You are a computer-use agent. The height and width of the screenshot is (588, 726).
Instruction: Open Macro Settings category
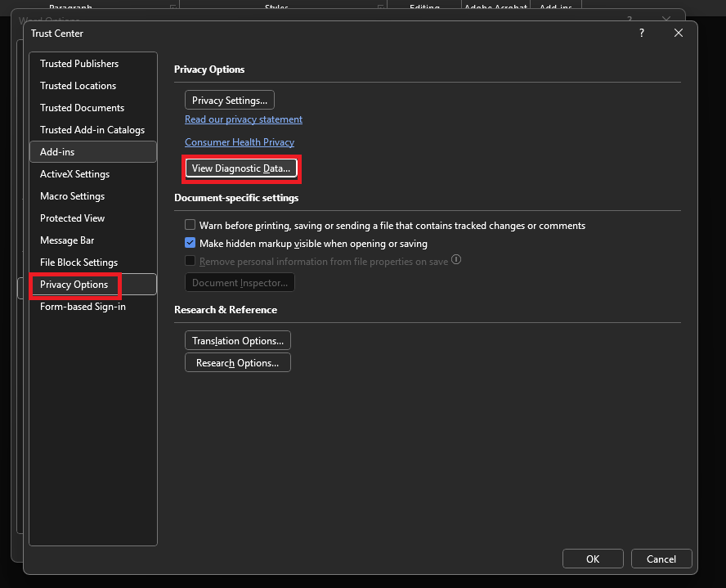(x=72, y=196)
